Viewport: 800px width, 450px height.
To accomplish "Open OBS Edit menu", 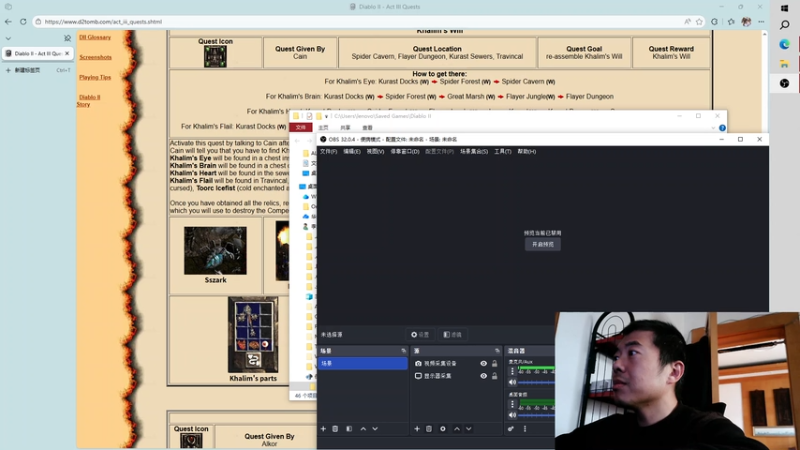I will [352, 152].
